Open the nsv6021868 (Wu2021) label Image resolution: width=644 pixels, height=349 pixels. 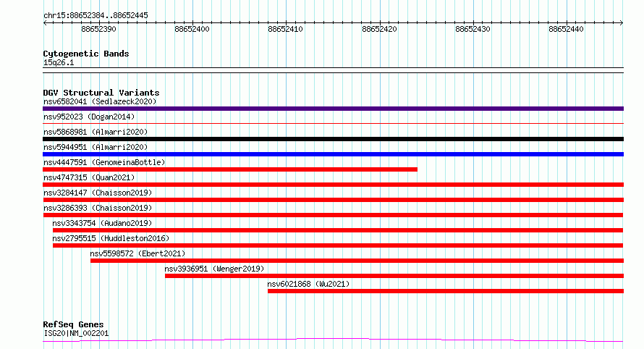(308, 284)
